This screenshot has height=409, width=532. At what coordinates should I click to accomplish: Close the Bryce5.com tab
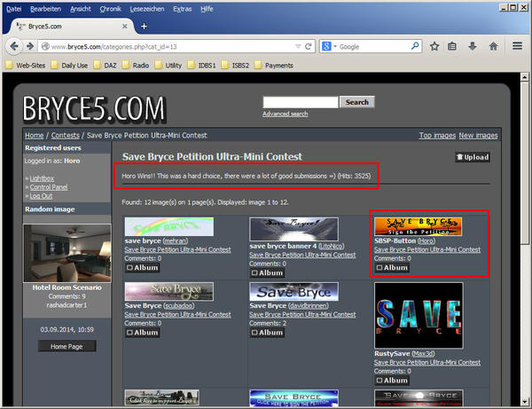click(125, 26)
